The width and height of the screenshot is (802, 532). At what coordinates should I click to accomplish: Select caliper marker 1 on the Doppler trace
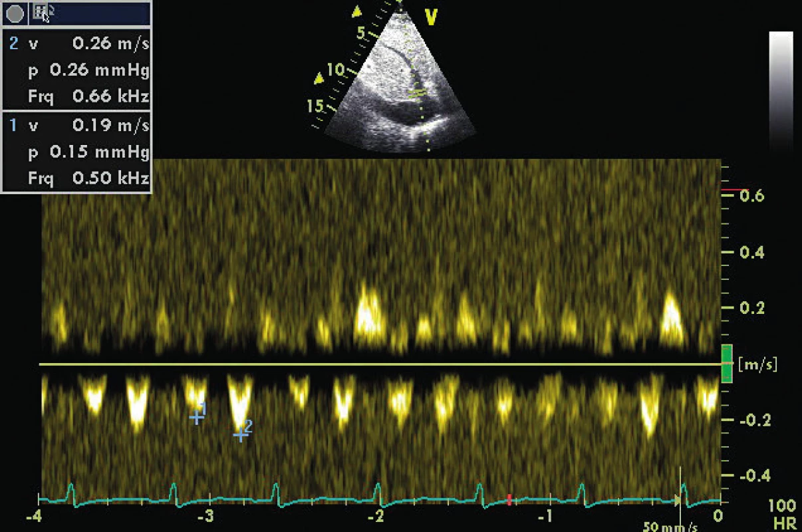coord(198,416)
